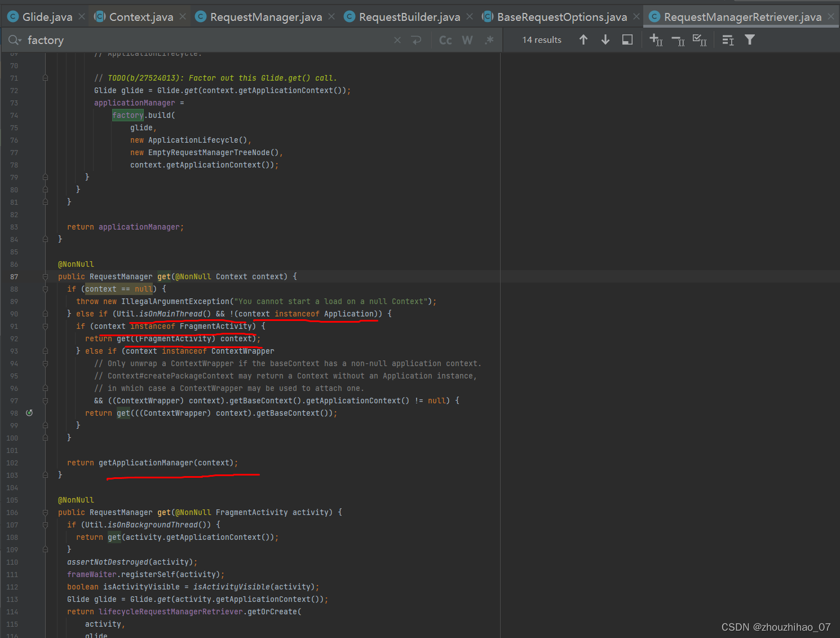Fold the TODO comment at line 71
The height and width of the screenshot is (638, 840).
click(45, 78)
